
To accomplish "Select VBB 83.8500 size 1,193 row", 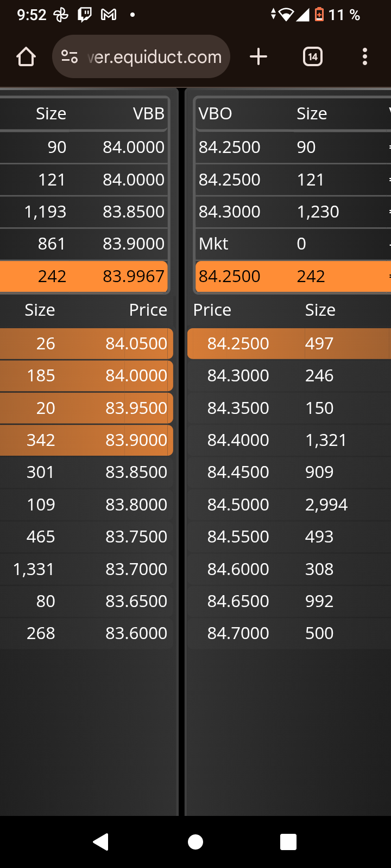I will pyautogui.click(x=84, y=212).
